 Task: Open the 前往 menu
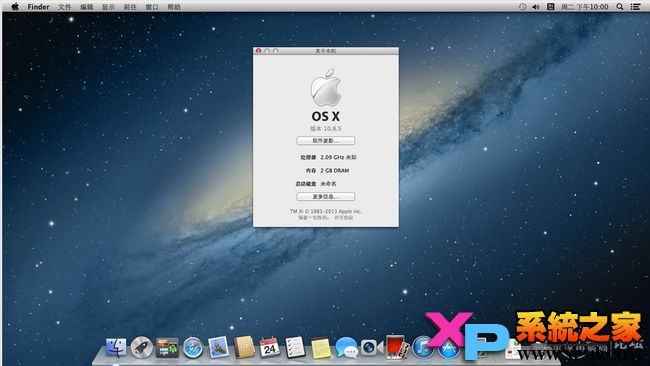(x=130, y=7)
